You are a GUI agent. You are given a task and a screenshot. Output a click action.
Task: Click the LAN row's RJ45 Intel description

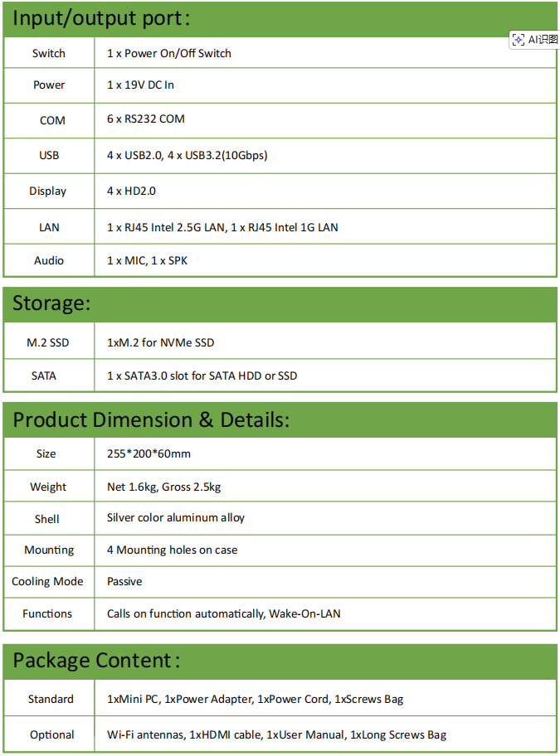coord(222,227)
